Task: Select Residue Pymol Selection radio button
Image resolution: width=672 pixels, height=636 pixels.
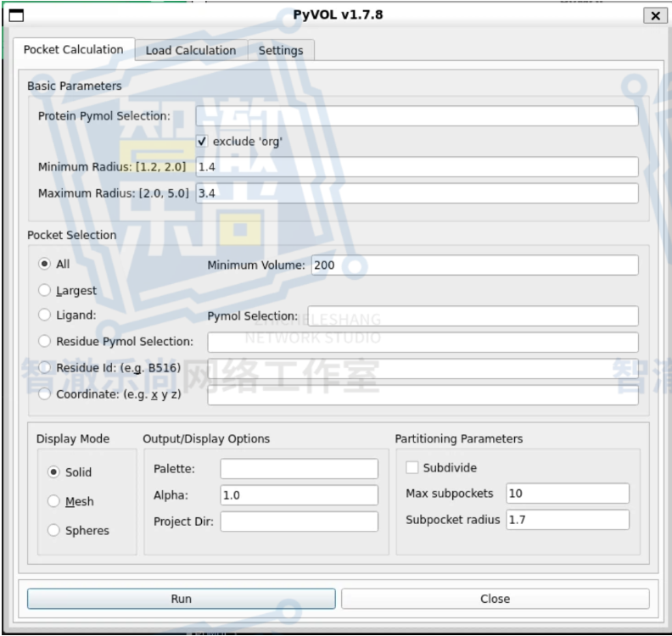Action: [x=45, y=342]
